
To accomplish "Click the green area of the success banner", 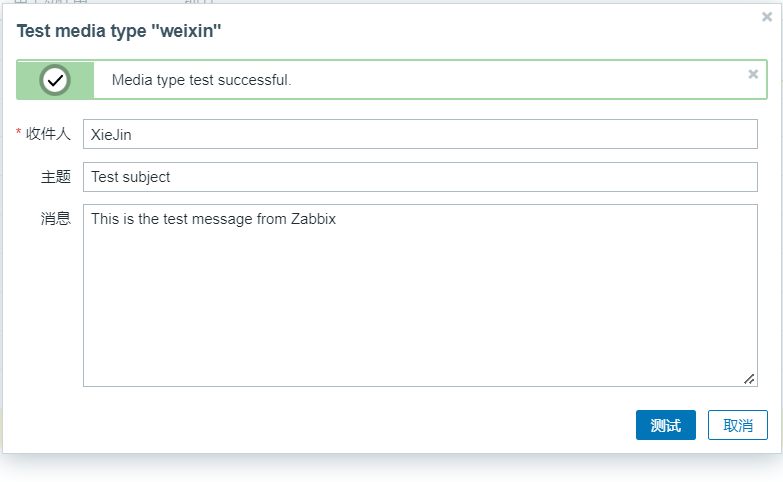I will (x=30, y=80).
